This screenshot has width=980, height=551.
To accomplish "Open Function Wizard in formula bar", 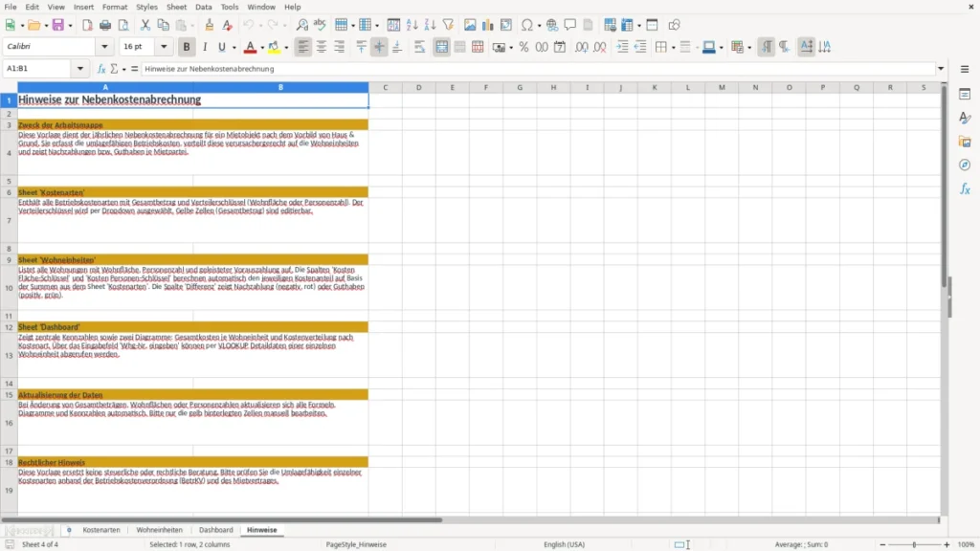I will click(x=101, y=69).
